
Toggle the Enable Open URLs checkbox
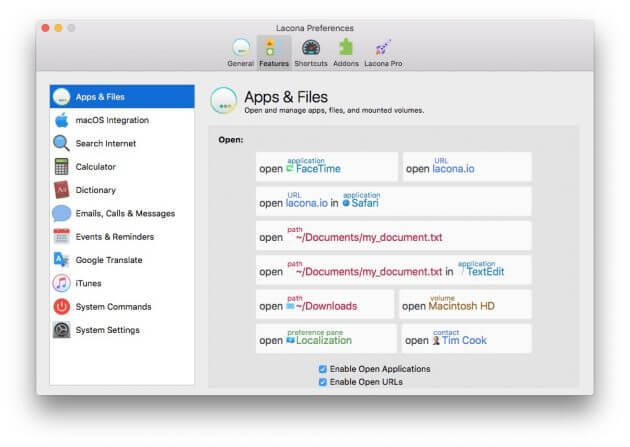tap(322, 382)
